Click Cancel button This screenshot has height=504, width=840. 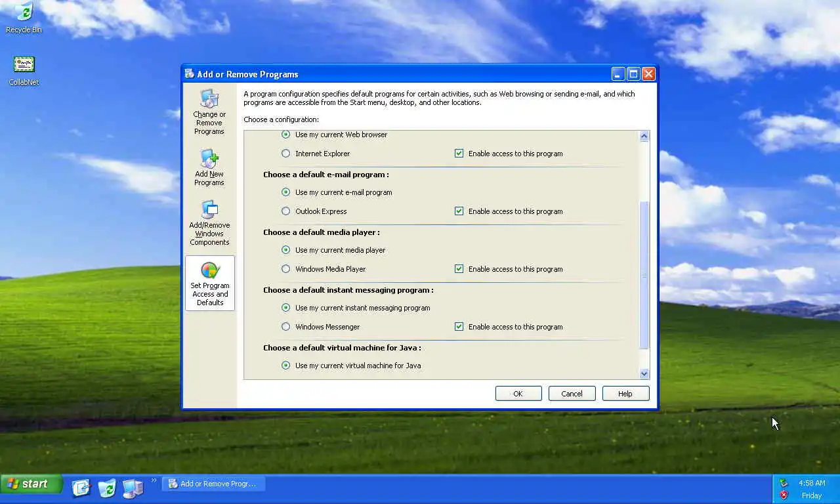coord(572,394)
